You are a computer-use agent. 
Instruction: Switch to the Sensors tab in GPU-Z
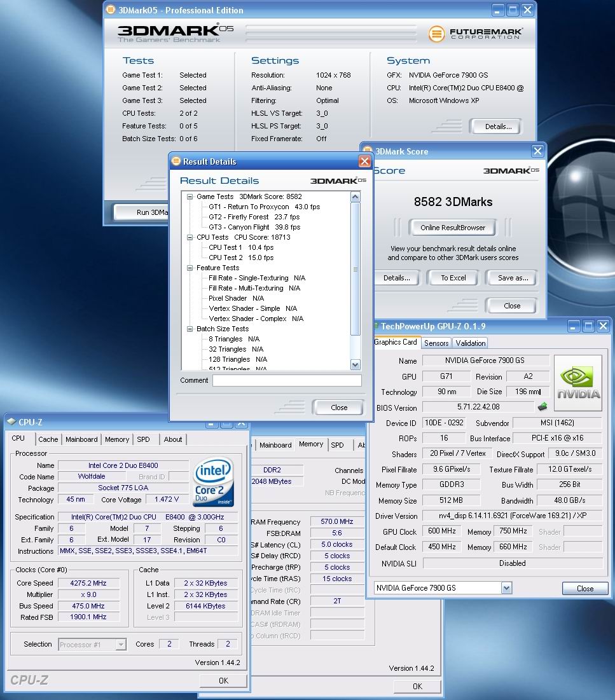436,343
